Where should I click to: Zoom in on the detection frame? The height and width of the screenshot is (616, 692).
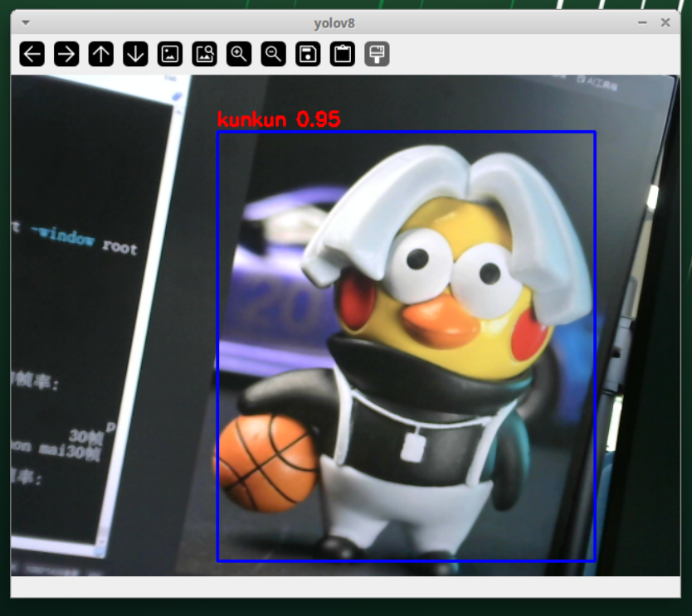238,54
